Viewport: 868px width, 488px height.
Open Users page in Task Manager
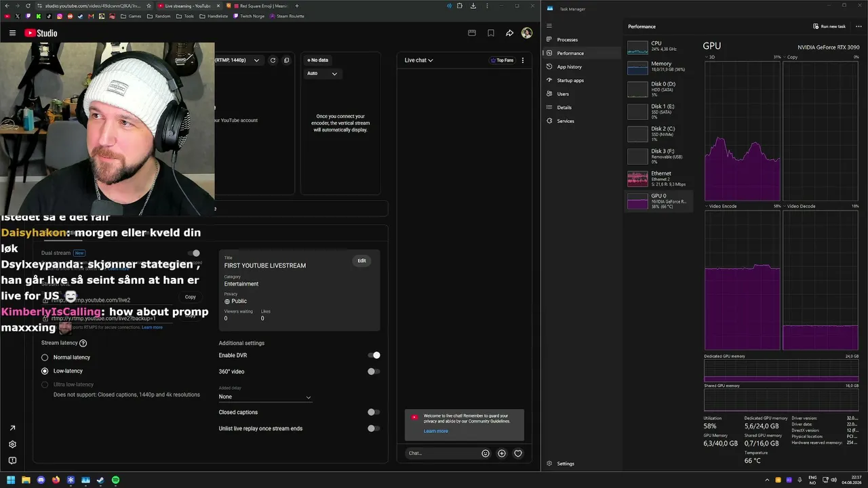[x=583, y=94]
